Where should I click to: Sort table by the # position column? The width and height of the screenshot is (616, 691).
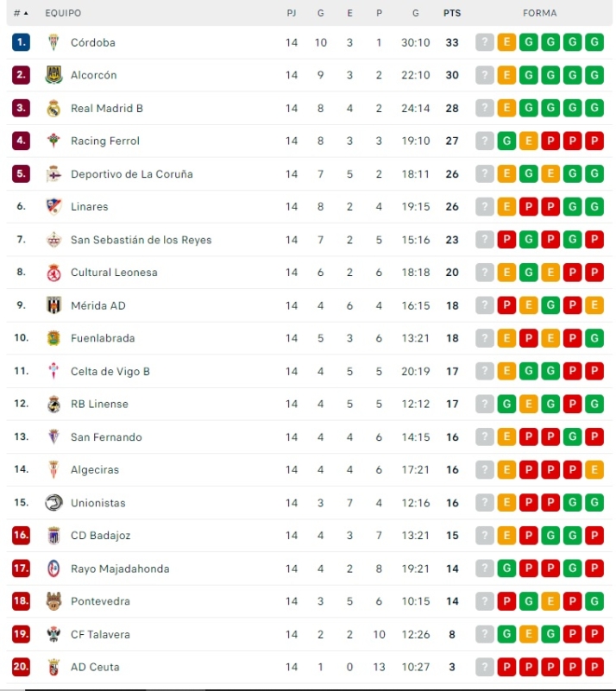tap(21, 13)
